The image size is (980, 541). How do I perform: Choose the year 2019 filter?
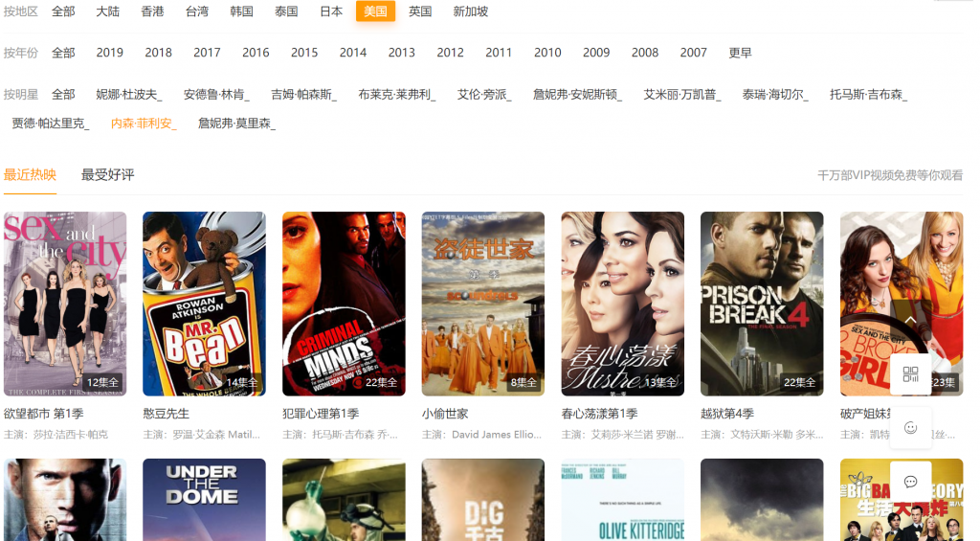tap(110, 53)
